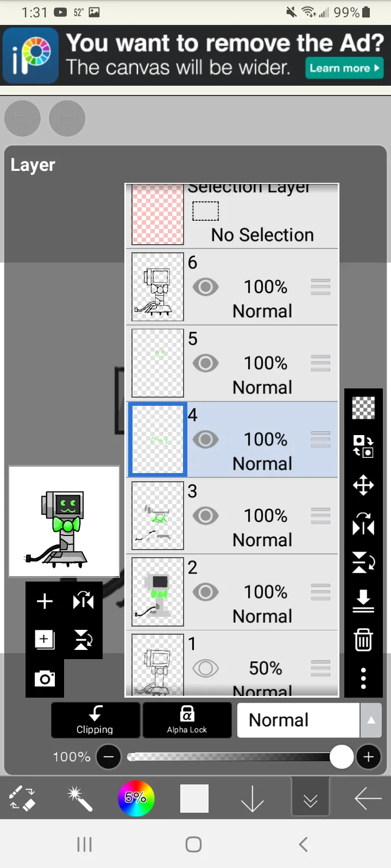Tap the brush and eraser switch icon
The height and width of the screenshot is (868, 391).
tap(22, 799)
